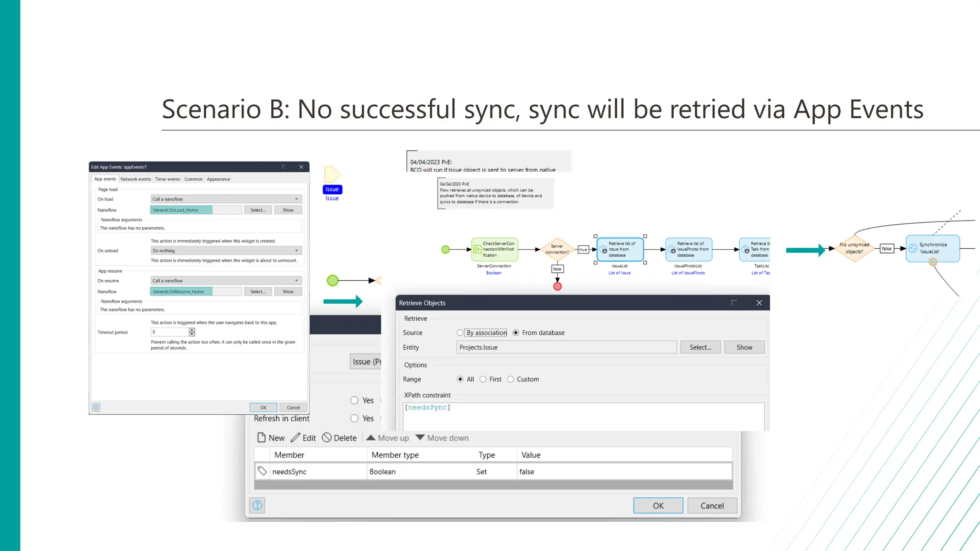
Task: Click the Delete member toolbar button
Action: coord(339,438)
